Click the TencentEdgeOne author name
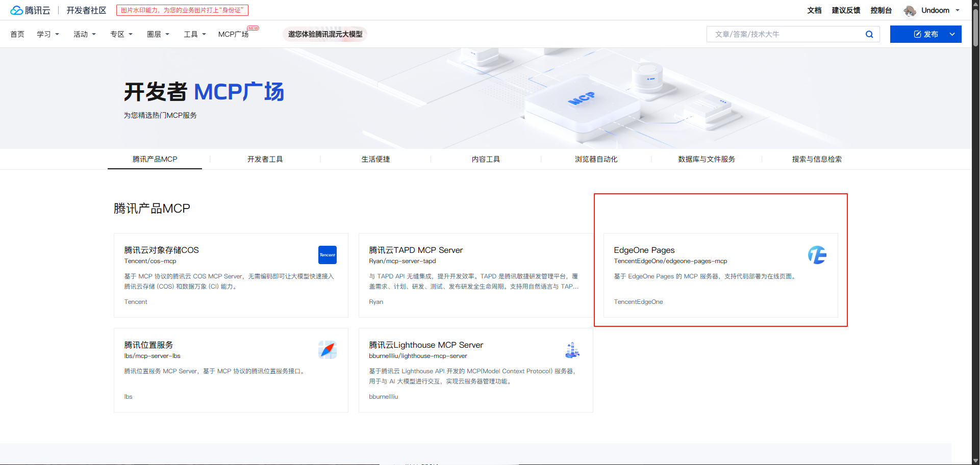This screenshot has width=980, height=465. pos(638,302)
